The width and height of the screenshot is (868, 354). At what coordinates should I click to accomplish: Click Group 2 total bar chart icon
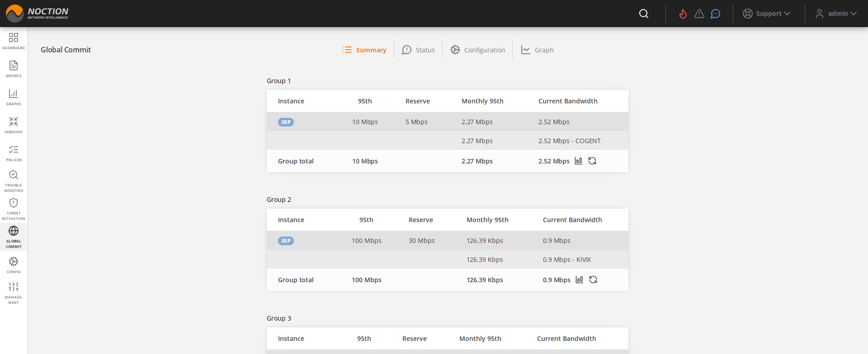coord(580,279)
